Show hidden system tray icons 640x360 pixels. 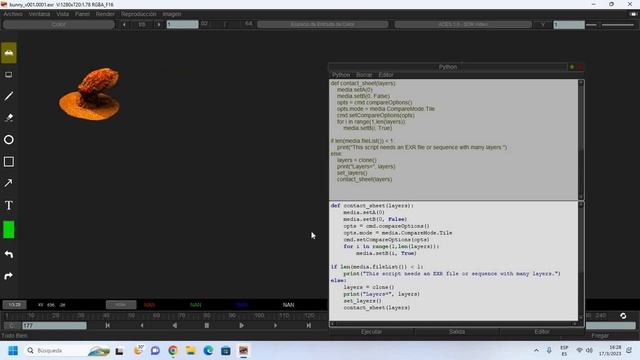pyautogui.click(x=536, y=351)
